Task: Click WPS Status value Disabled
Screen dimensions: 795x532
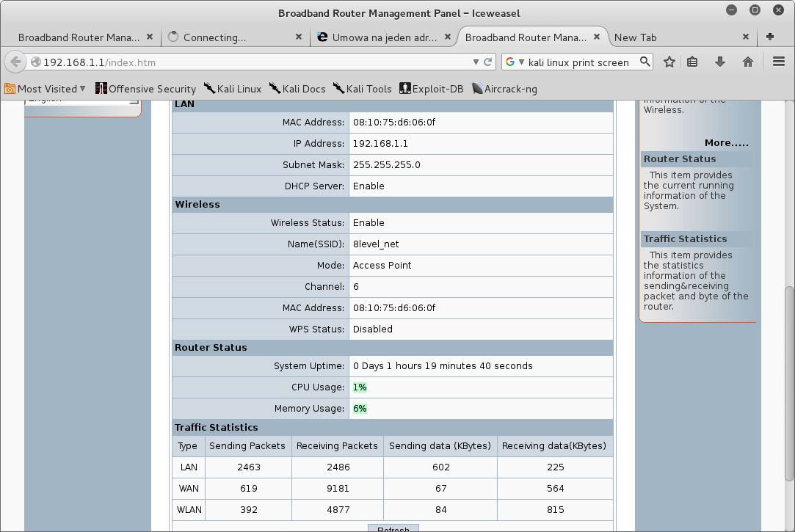Action: tap(373, 329)
